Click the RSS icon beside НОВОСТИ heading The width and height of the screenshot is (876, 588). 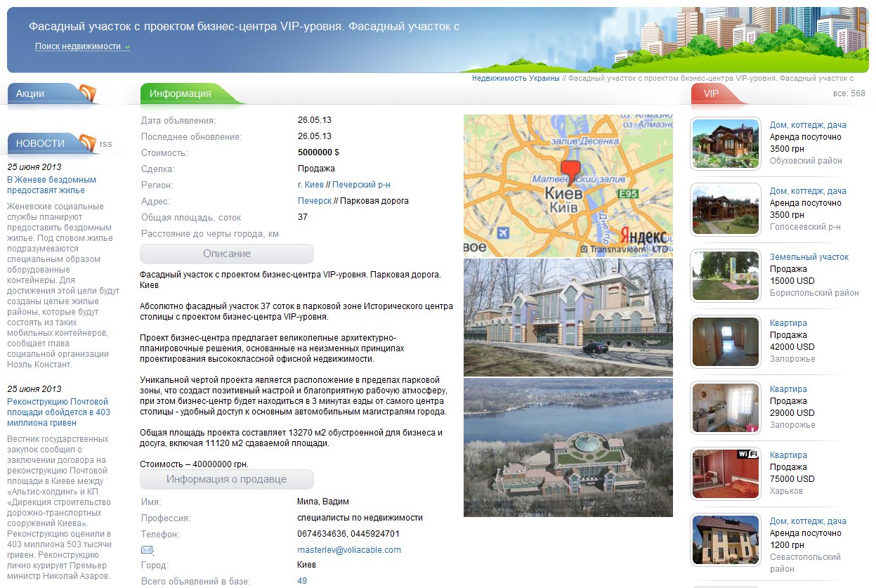tap(88, 143)
